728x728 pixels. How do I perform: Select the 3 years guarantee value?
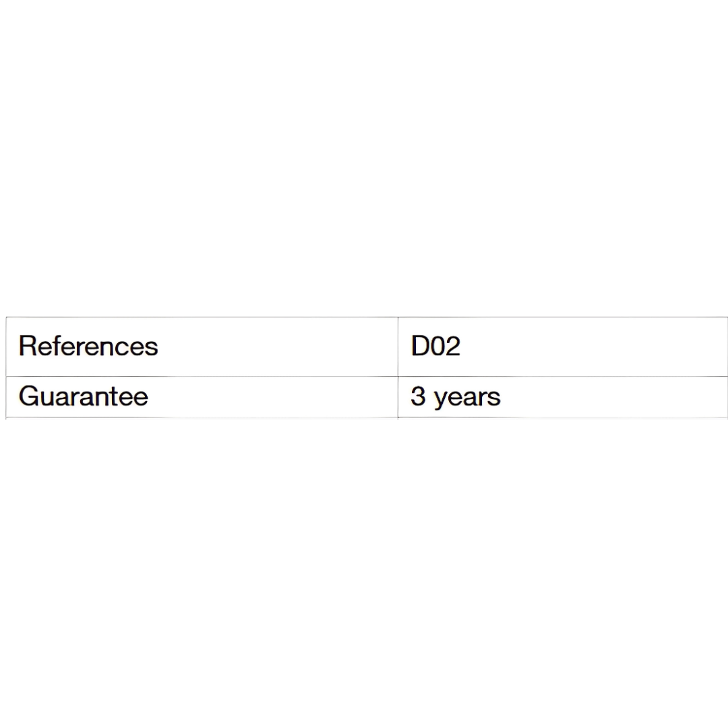pos(456,398)
